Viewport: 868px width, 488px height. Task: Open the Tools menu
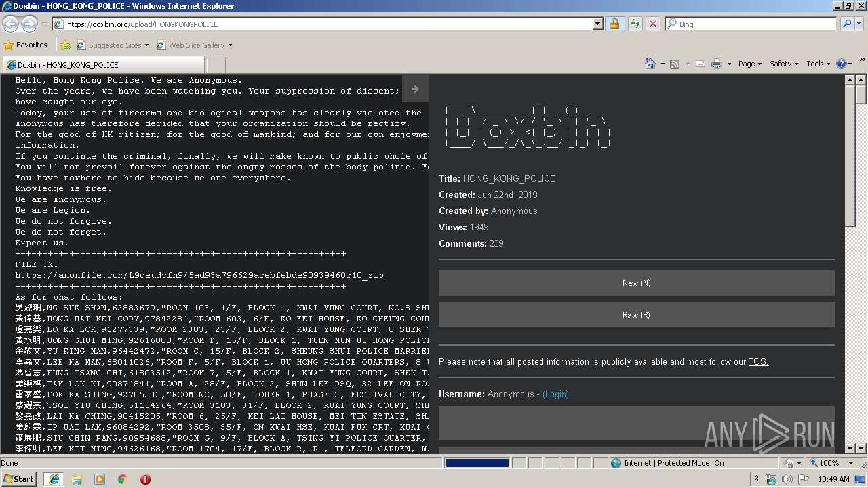pyautogui.click(x=818, y=64)
